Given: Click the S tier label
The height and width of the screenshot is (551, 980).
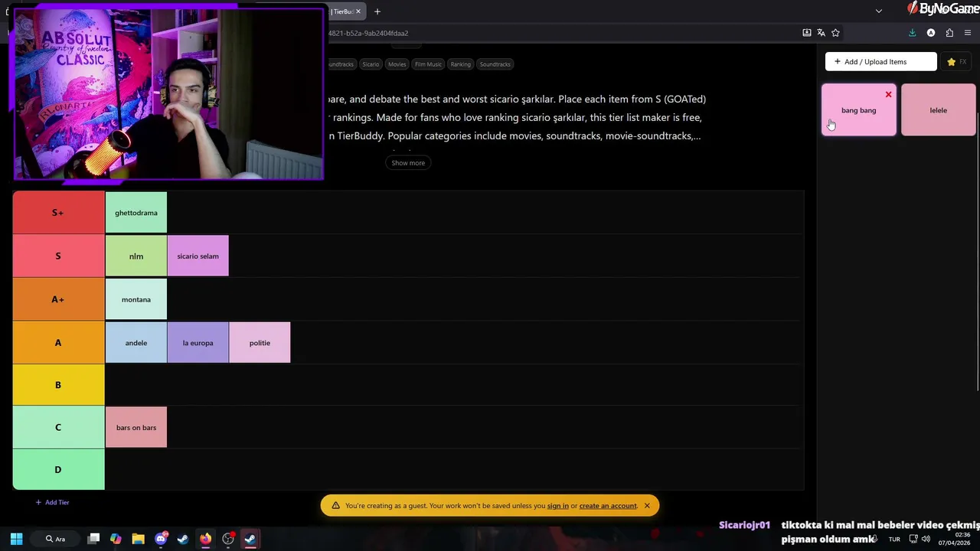Looking at the screenshot, I should [58, 256].
